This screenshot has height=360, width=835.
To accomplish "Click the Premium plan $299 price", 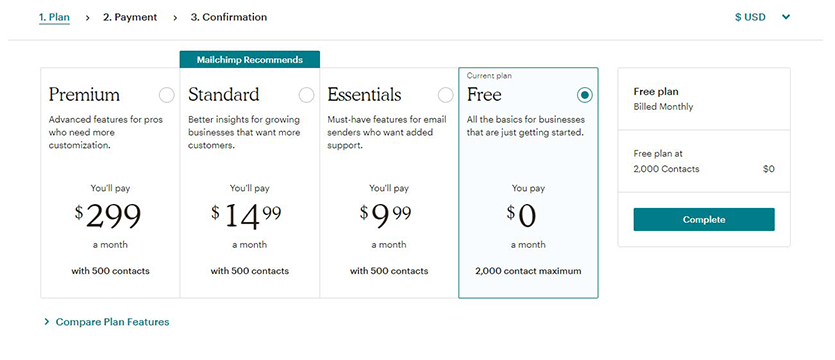I will [108, 216].
